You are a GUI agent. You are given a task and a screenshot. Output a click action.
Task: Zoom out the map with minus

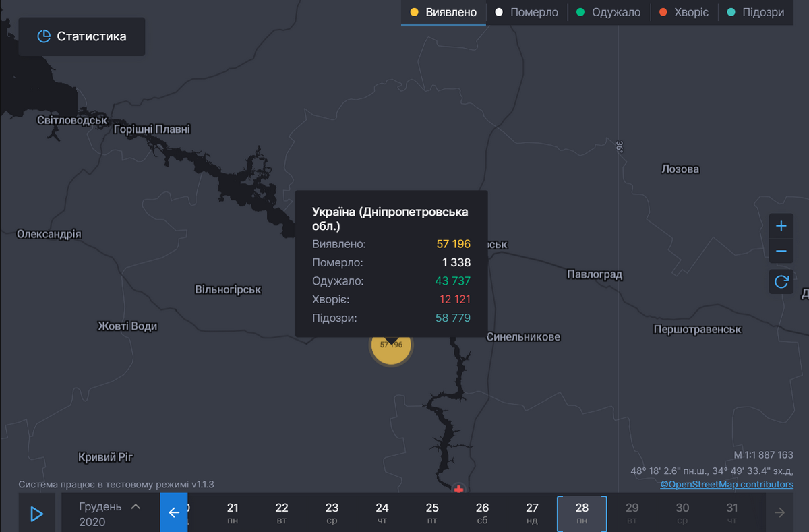tap(781, 252)
